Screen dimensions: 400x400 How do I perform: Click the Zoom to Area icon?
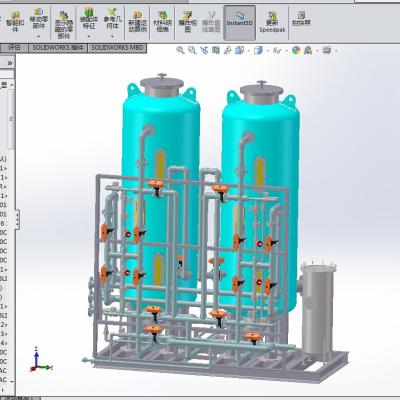[192, 50]
